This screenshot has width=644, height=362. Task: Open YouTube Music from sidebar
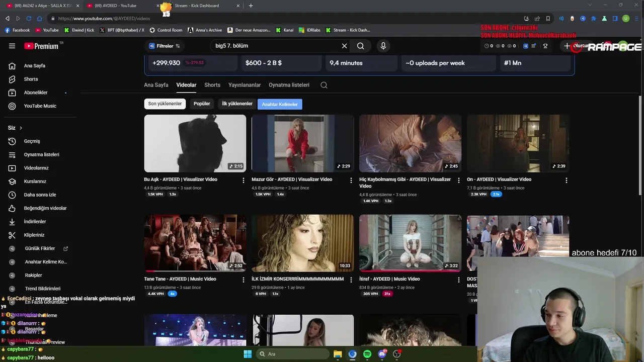40,106
